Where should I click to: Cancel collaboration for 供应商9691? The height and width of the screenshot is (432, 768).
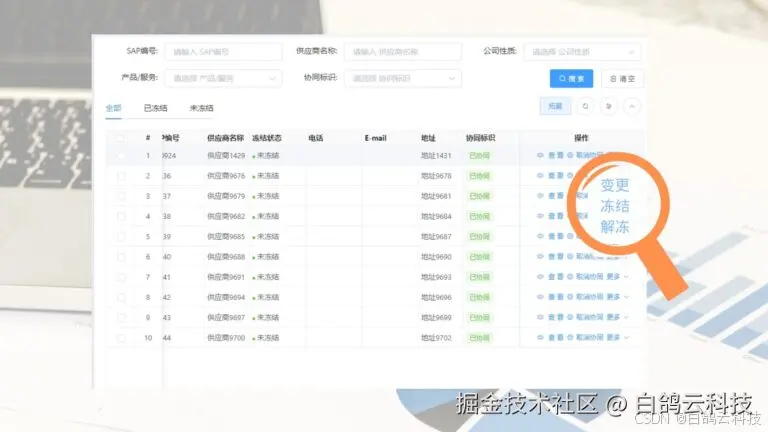coord(585,277)
